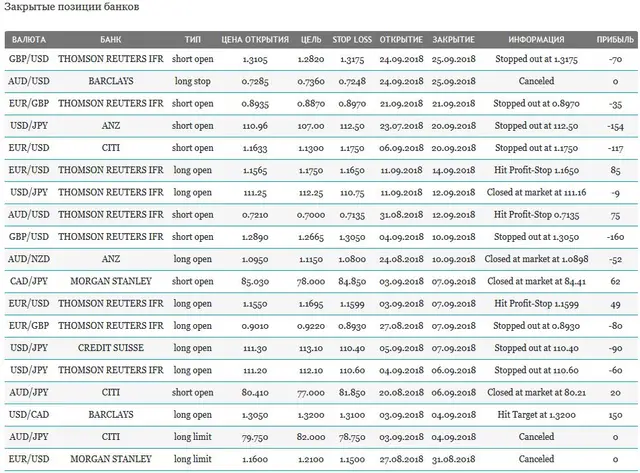
Task: Click 'Closed at market at 80.21' cell
Action: tap(536, 393)
